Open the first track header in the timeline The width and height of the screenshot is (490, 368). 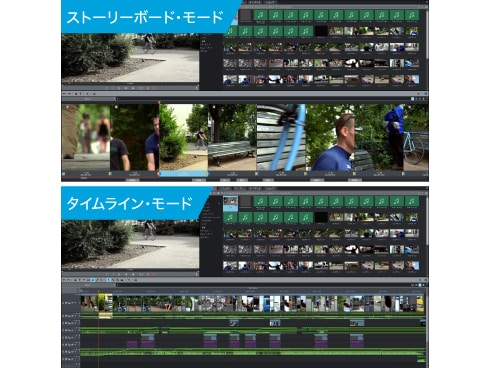pos(71,303)
